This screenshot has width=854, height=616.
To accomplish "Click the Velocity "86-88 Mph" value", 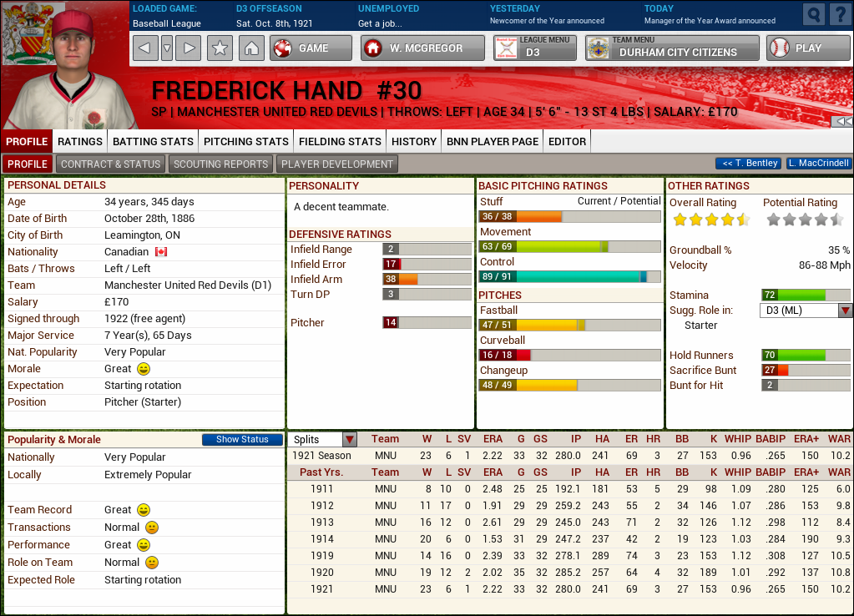I will tap(824, 265).
